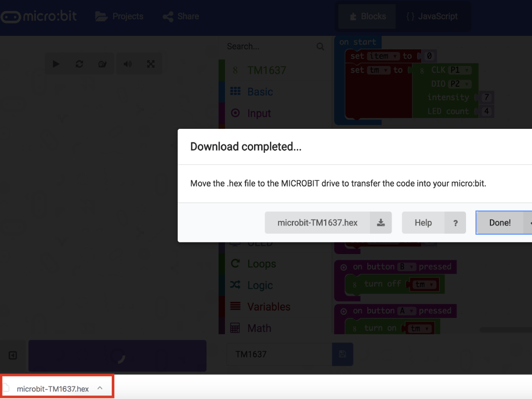Image resolution: width=532 pixels, height=399 pixels.
Task: Click the block gear icon on button A
Action: (343, 312)
